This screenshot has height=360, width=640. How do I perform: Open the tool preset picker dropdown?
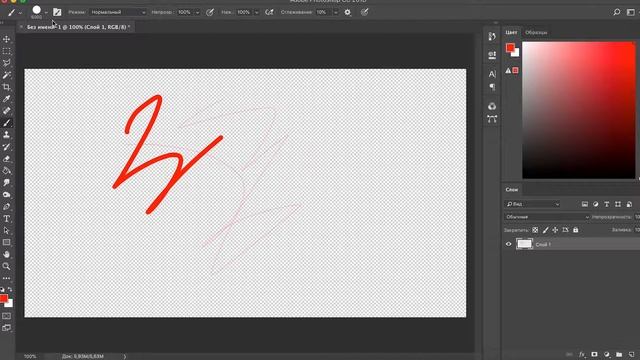tap(20, 13)
